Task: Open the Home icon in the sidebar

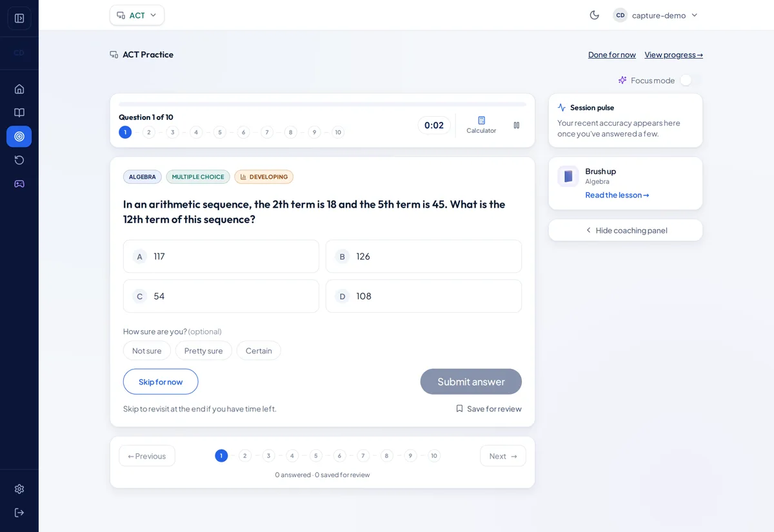Action: coord(19,89)
